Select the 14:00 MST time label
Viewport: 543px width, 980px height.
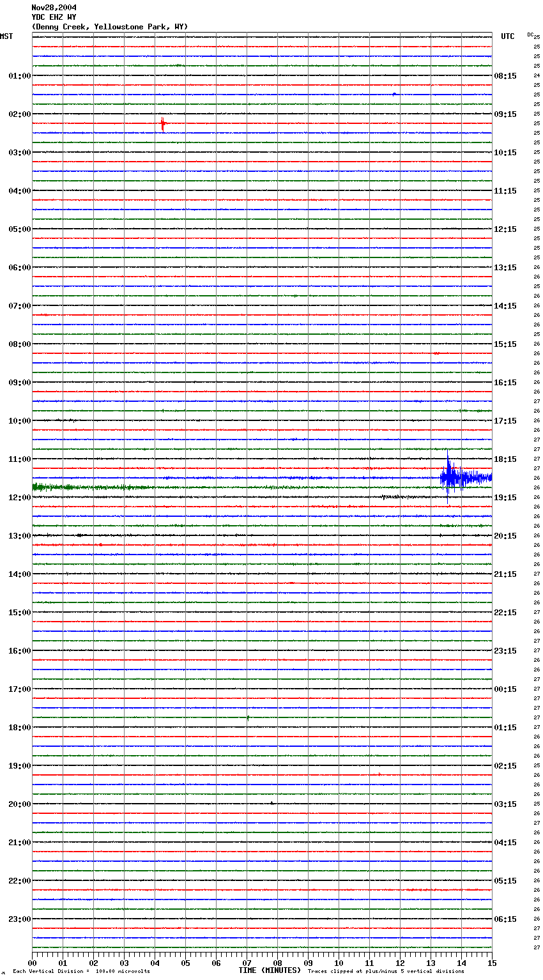20,574
